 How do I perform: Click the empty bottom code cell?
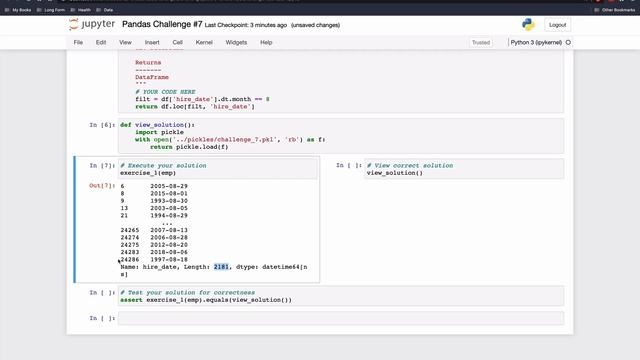coord(341,318)
